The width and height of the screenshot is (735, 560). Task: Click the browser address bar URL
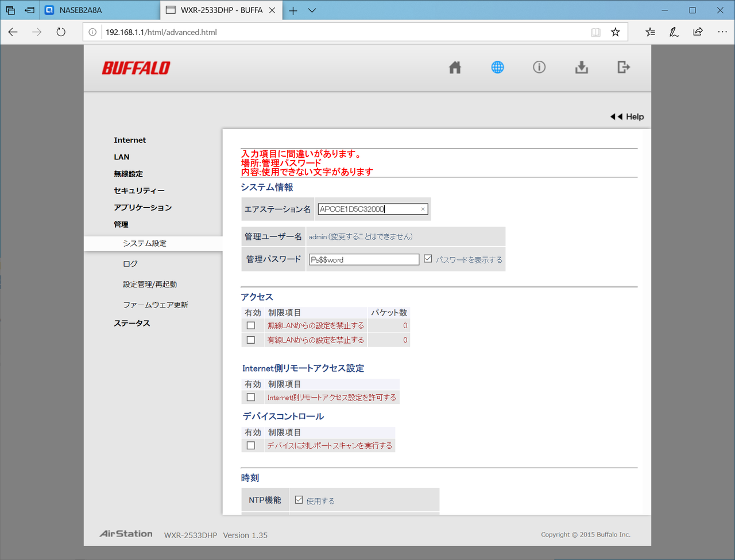point(161,32)
